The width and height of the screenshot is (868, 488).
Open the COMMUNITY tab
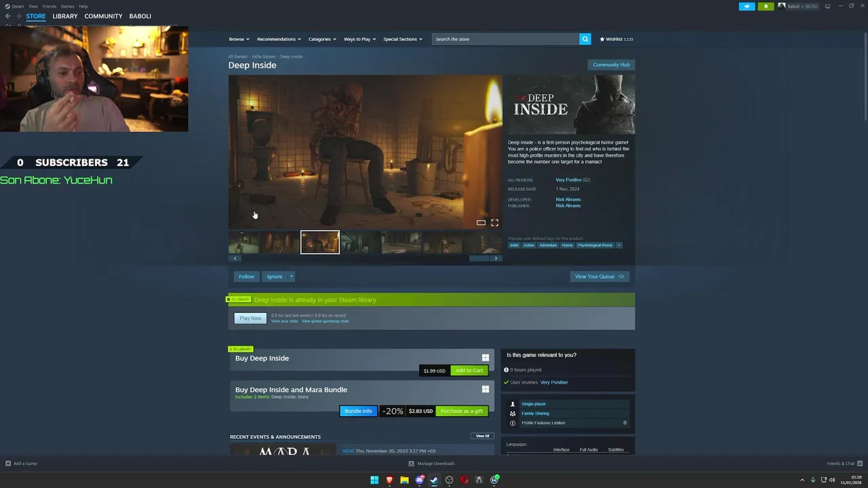103,16
